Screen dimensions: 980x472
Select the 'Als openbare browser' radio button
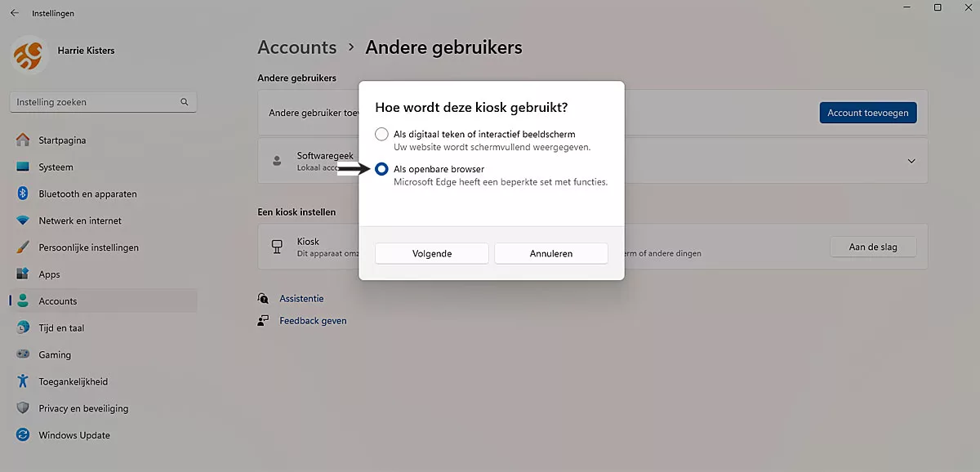tap(381, 169)
